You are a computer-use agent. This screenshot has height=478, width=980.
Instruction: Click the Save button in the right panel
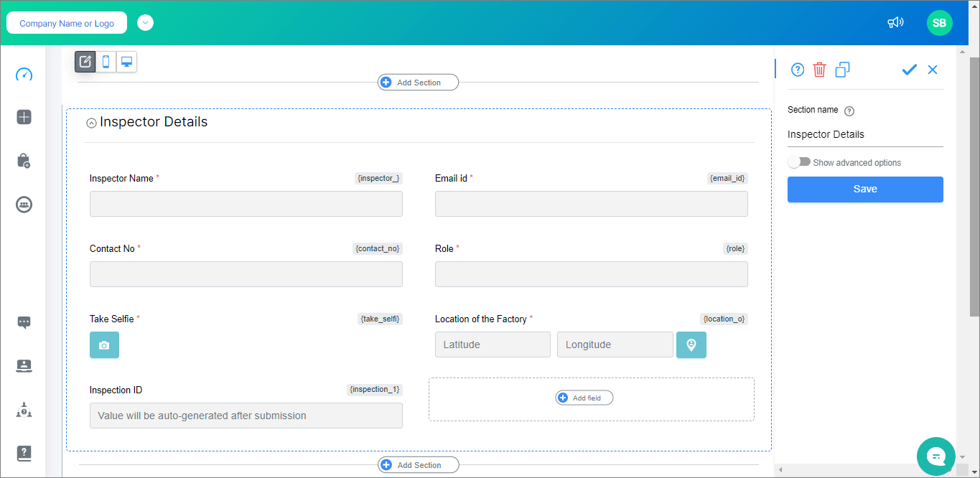[865, 189]
